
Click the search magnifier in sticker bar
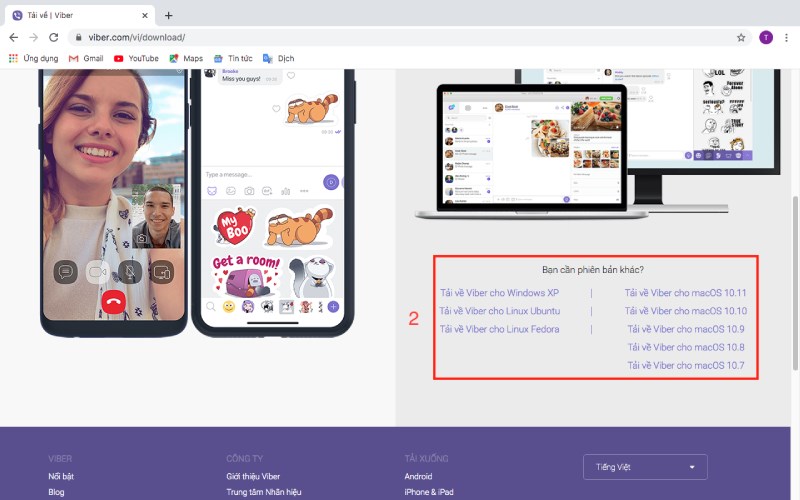pos(210,307)
